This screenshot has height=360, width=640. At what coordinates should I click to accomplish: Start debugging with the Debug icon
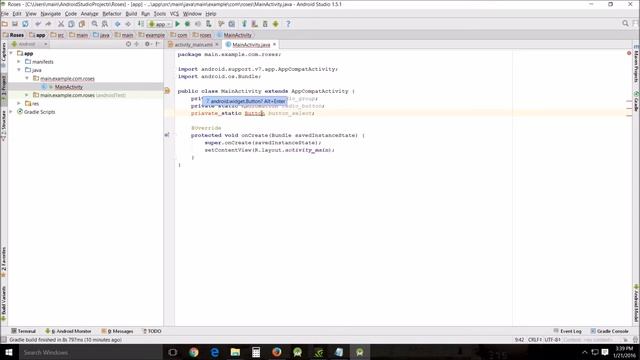click(188, 24)
